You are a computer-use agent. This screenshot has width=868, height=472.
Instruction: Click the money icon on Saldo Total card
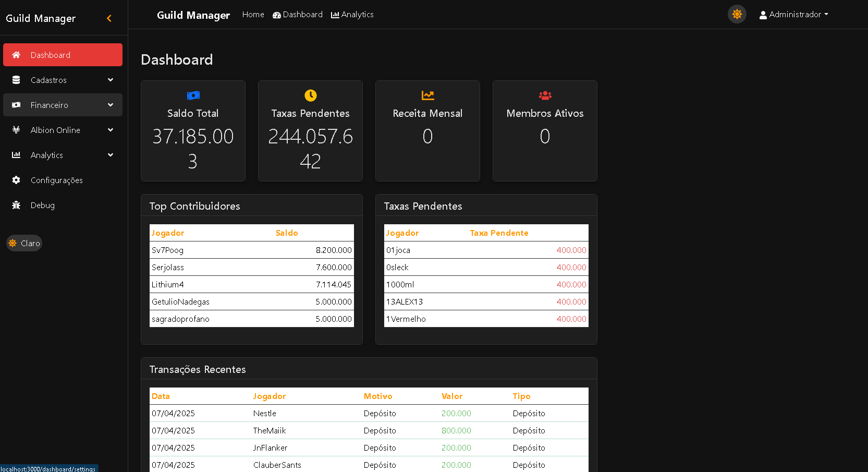193,95
